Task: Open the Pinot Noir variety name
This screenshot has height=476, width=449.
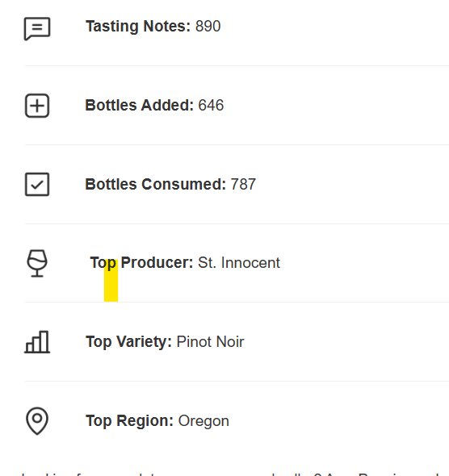Action: (211, 342)
